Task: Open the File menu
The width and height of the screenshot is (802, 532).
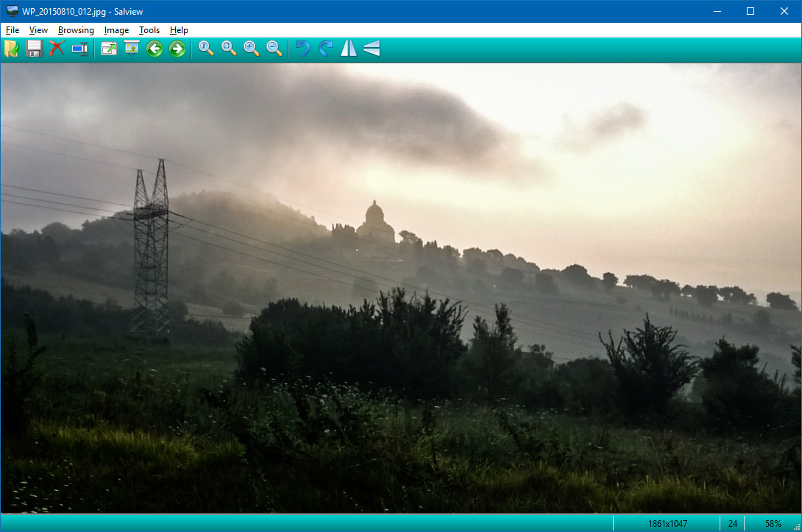Action: pos(13,30)
